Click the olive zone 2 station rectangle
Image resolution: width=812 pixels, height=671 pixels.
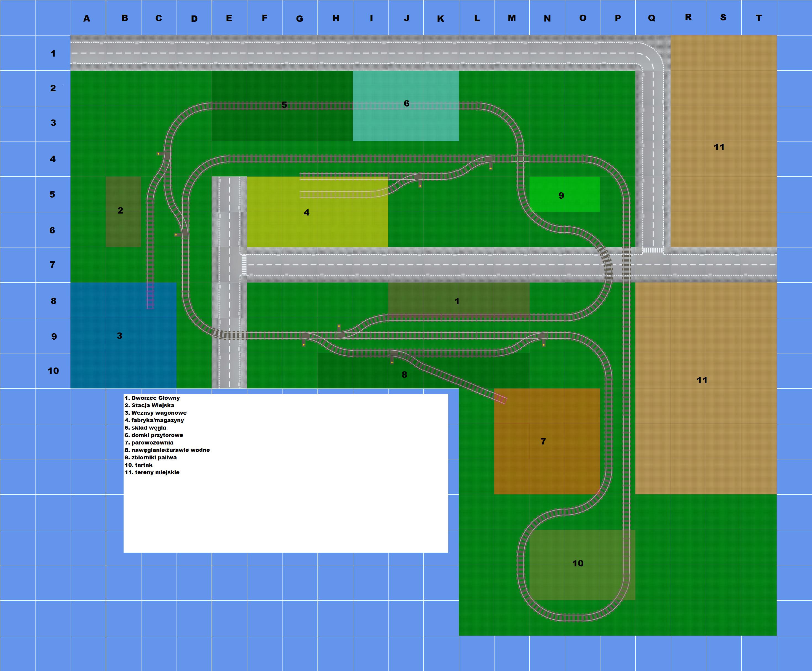(x=123, y=212)
